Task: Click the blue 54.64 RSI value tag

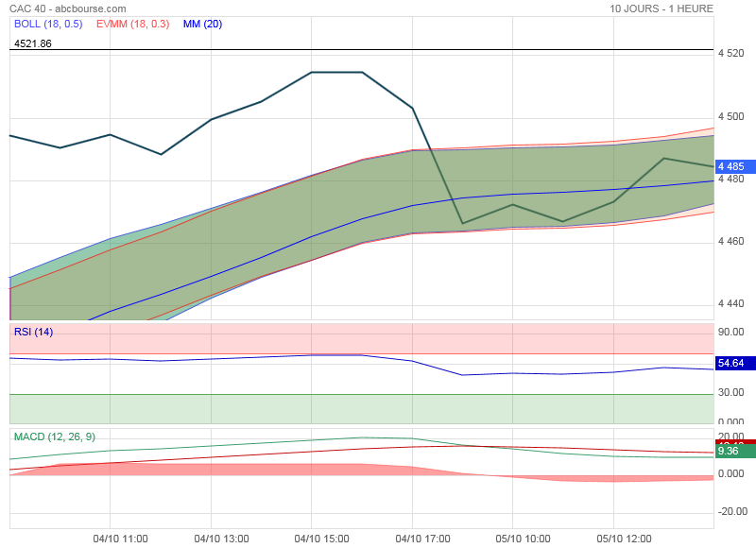Action: tap(731, 363)
